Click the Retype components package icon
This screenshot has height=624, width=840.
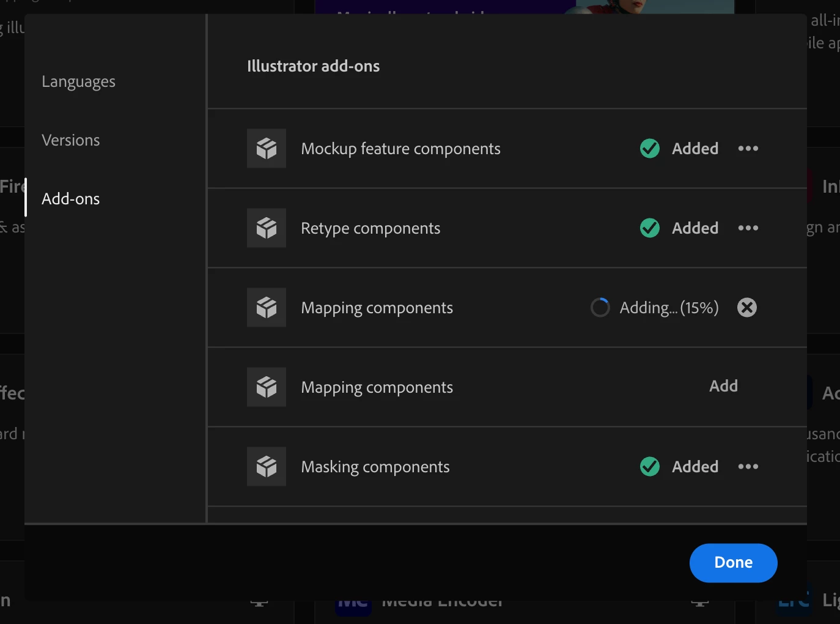click(x=267, y=228)
